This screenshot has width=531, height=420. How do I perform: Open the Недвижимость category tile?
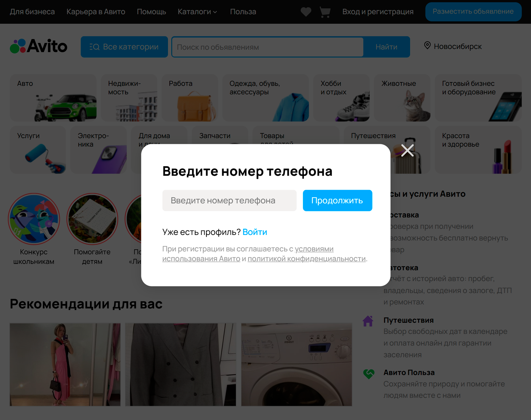pos(129,98)
